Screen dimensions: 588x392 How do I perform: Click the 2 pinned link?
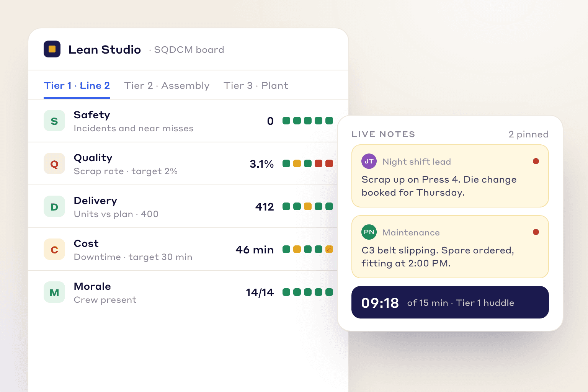tap(529, 134)
